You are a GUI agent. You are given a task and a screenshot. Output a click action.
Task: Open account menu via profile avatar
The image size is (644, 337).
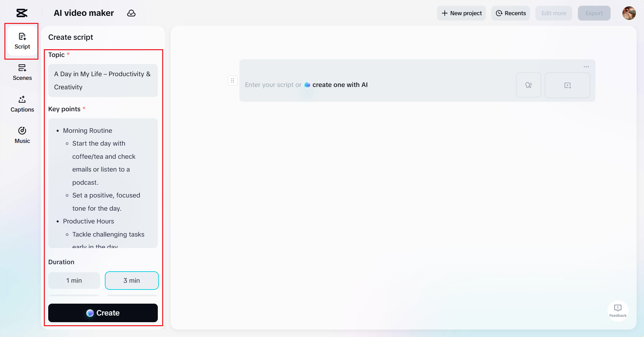(x=628, y=13)
